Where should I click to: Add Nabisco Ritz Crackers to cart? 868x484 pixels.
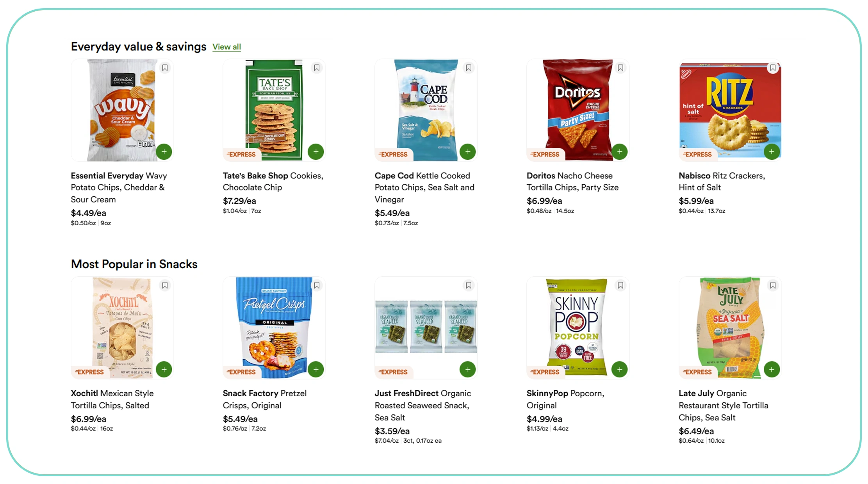tap(771, 151)
